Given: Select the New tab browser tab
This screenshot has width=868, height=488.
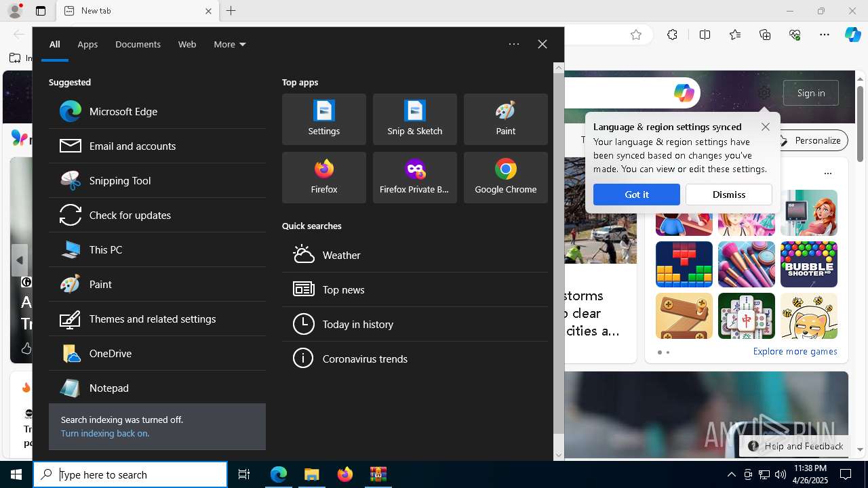Looking at the screenshot, I should (137, 11).
